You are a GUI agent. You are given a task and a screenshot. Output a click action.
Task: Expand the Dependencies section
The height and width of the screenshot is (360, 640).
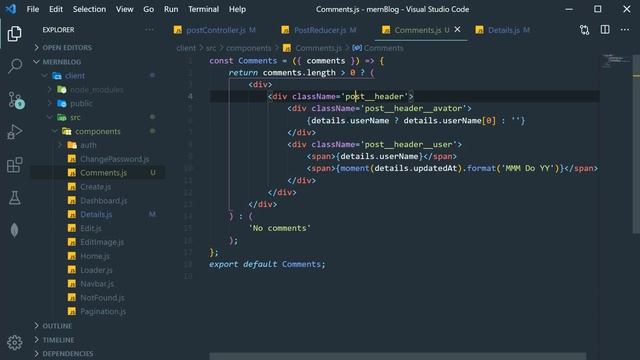pyautogui.click(x=68, y=353)
